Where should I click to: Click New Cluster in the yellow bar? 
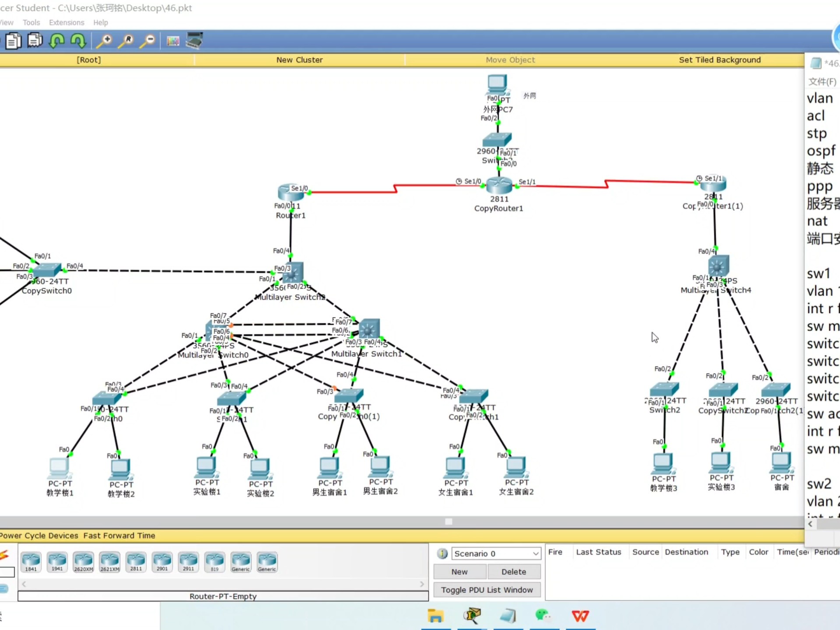tap(299, 60)
